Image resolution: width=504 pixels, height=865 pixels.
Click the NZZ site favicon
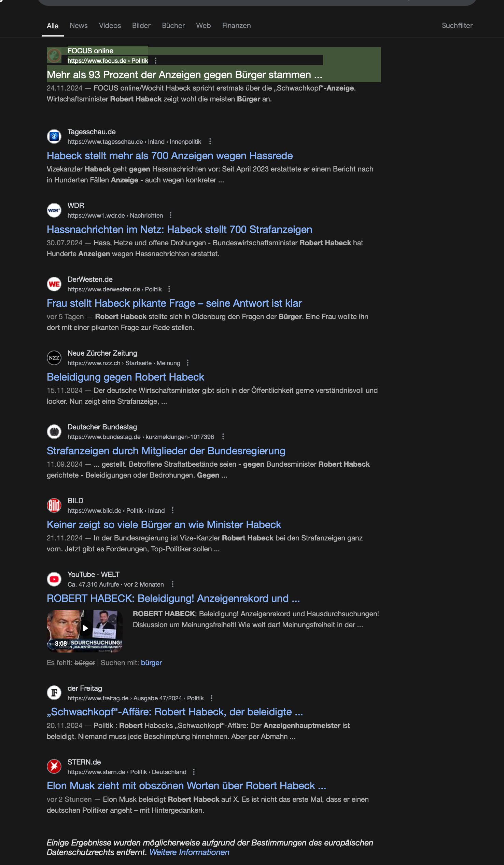click(54, 358)
